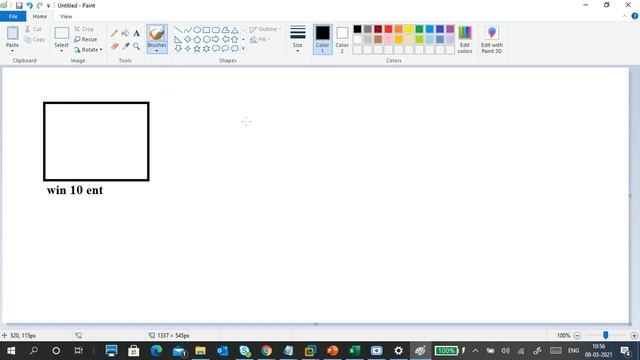Click the Crop button
Viewport: 640px width, 360px height.
[x=84, y=29]
